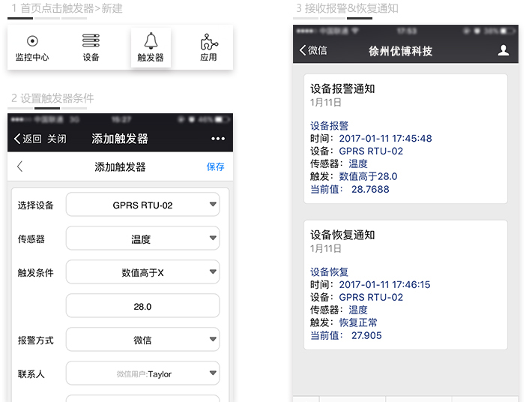The height and width of the screenshot is (402, 532).
Task: Click the threshold value field 28.0
Action: click(142, 306)
